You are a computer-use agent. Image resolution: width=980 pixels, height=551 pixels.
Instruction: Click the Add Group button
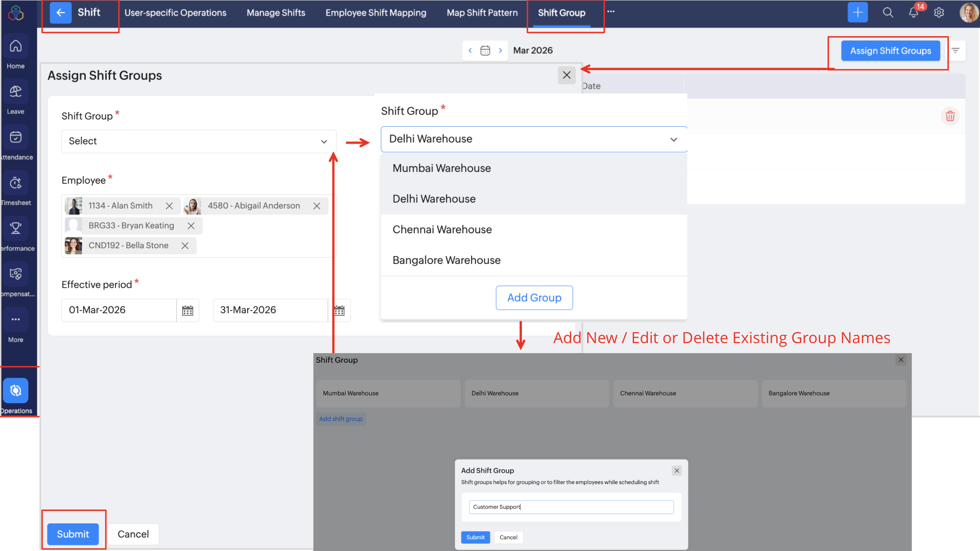pyautogui.click(x=534, y=298)
